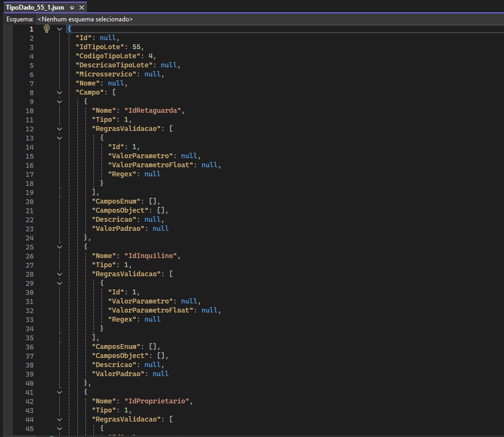Collapse RegrasValidacao array on line 44

(60, 419)
